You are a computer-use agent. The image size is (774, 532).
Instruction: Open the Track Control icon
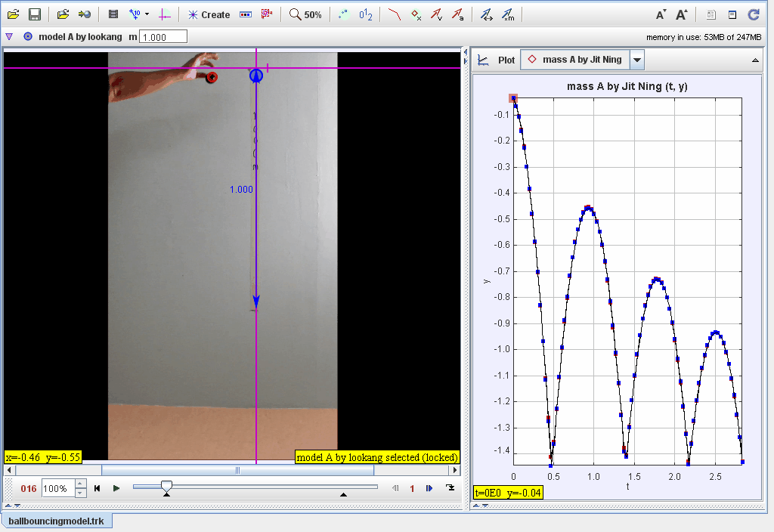pyautogui.click(x=246, y=14)
